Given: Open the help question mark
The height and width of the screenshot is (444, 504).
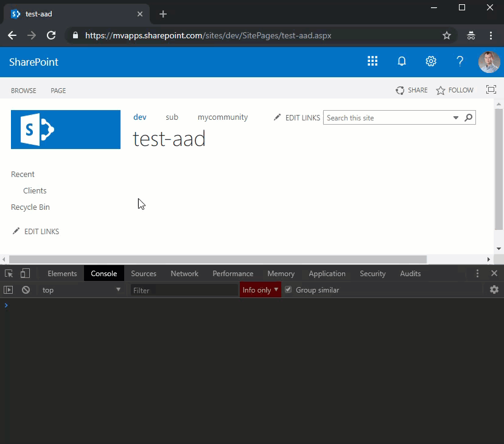Looking at the screenshot, I should click(x=460, y=61).
